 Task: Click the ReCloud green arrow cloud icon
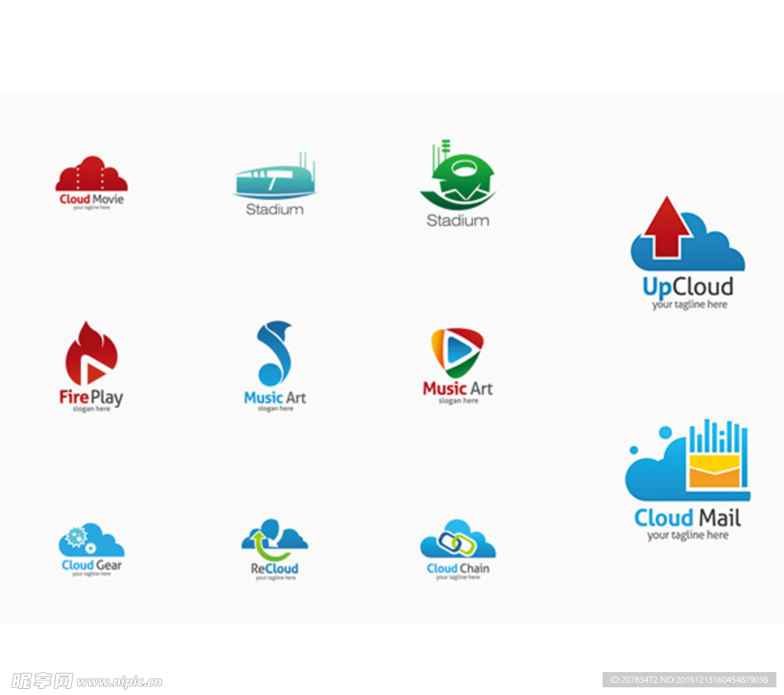click(274, 540)
